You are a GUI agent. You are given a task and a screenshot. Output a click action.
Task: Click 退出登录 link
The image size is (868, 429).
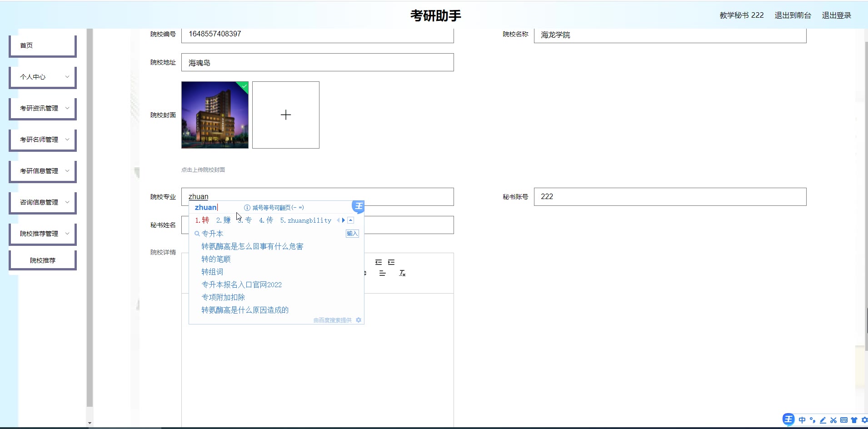tap(836, 15)
